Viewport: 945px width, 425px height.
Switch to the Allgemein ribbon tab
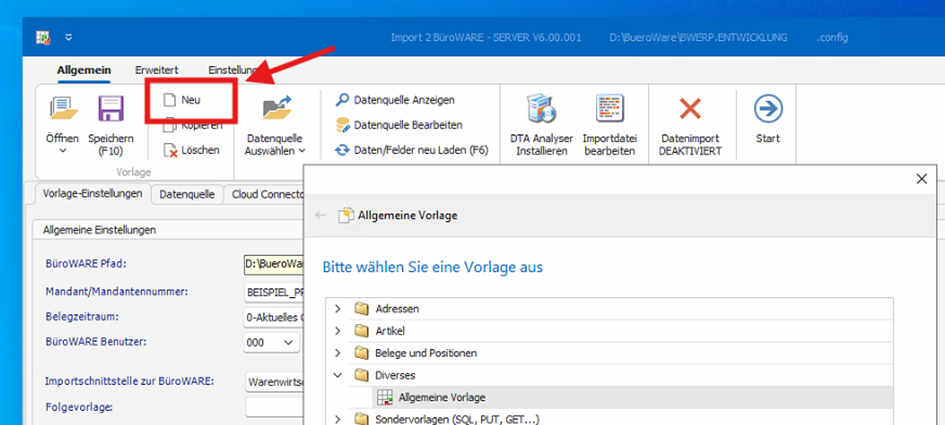[84, 70]
